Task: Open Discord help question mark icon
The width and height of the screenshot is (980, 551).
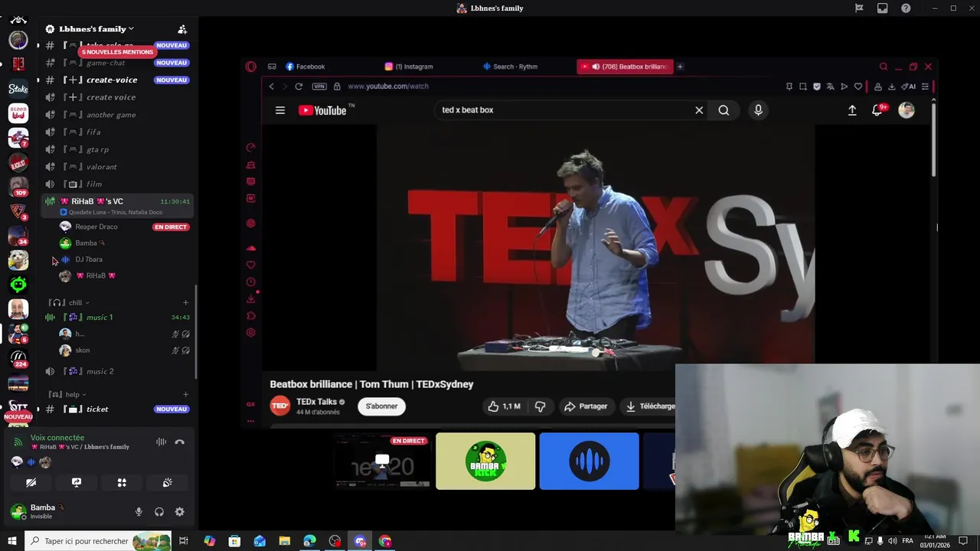Action: tap(906, 8)
